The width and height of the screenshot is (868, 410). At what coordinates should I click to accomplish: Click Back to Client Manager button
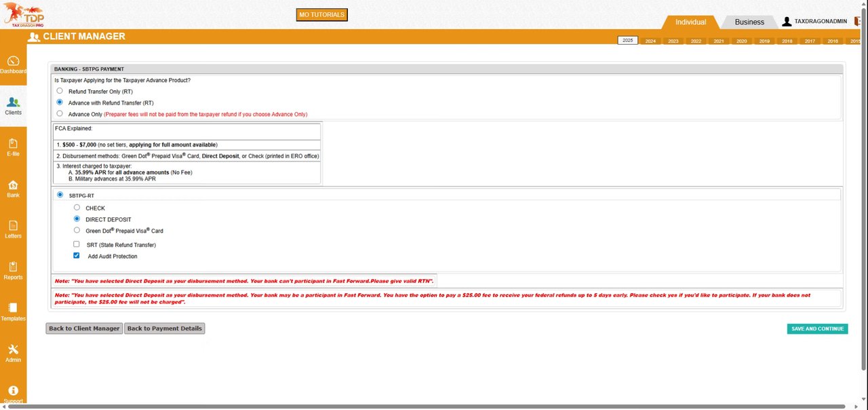pyautogui.click(x=84, y=329)
